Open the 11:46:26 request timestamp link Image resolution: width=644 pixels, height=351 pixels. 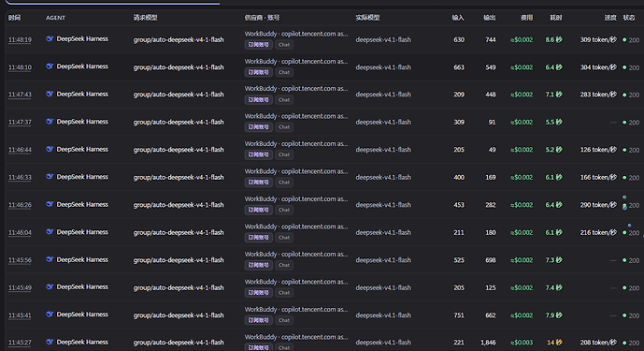(x=20, y=205)
